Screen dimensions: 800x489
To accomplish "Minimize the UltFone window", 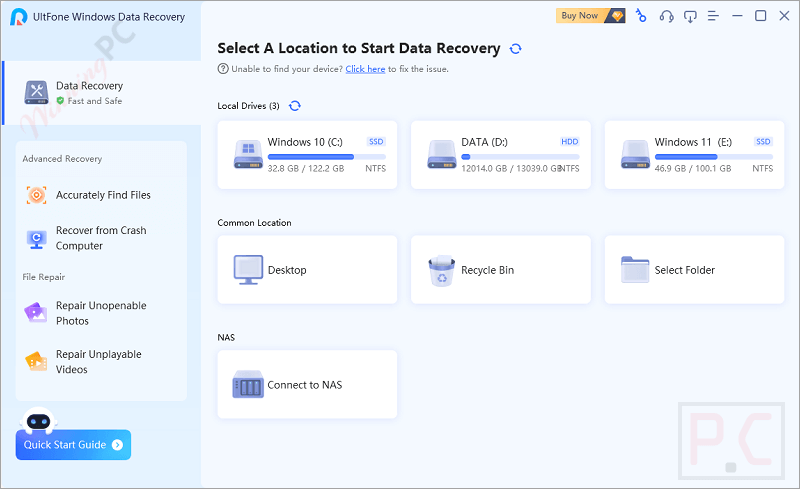I will coord(737,16).
